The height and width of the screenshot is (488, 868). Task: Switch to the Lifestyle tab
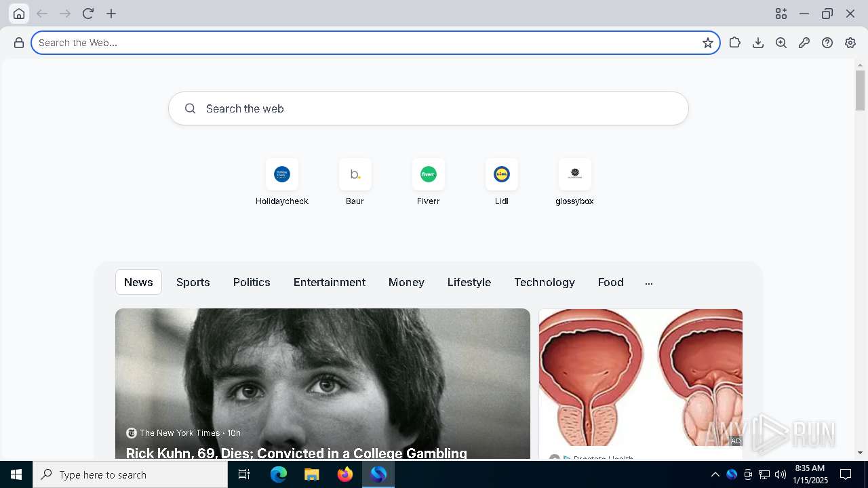[x=469, y=282]
